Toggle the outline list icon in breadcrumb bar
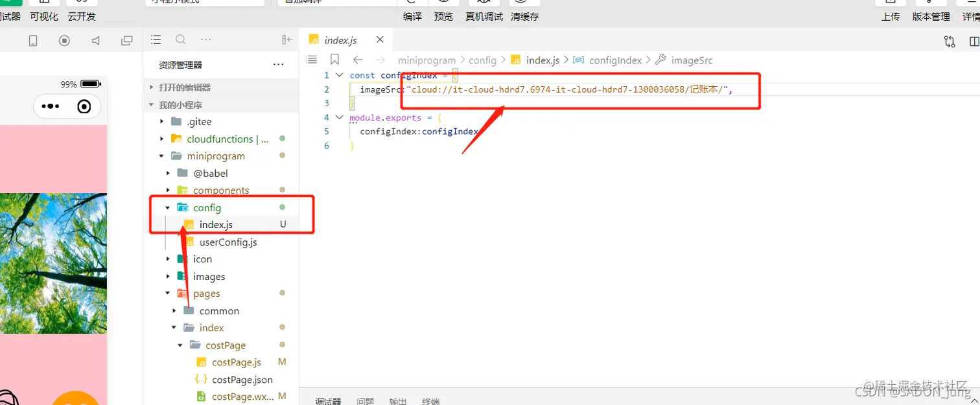The height and width of the screenshot is (405, 980). pyautogui.click(x=312, y=60)
